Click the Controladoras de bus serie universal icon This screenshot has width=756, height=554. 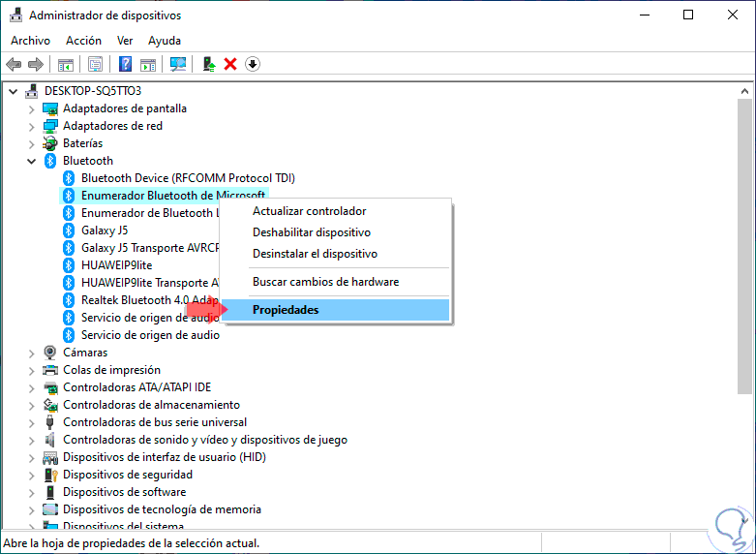click(x=49, y=422)
